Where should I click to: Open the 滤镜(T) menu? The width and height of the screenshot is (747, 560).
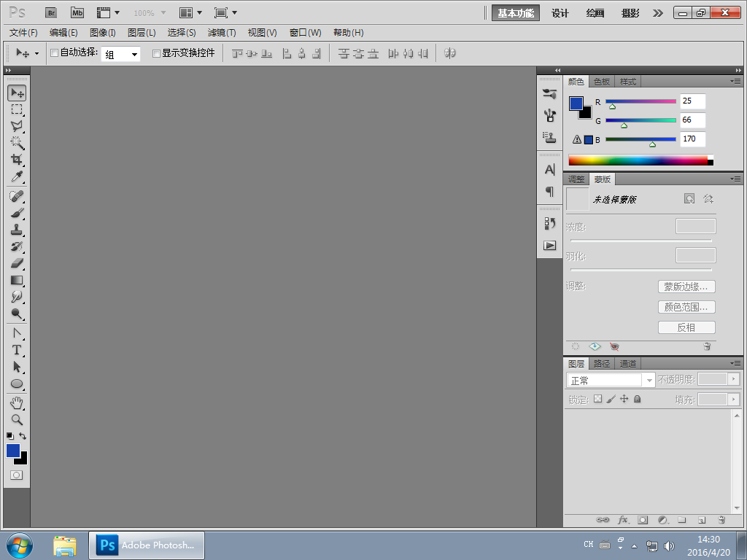pos(222,32)
